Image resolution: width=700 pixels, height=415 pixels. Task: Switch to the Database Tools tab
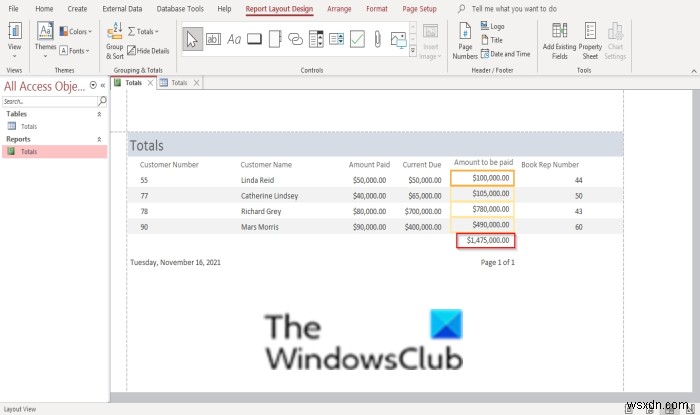pos(180,8)
